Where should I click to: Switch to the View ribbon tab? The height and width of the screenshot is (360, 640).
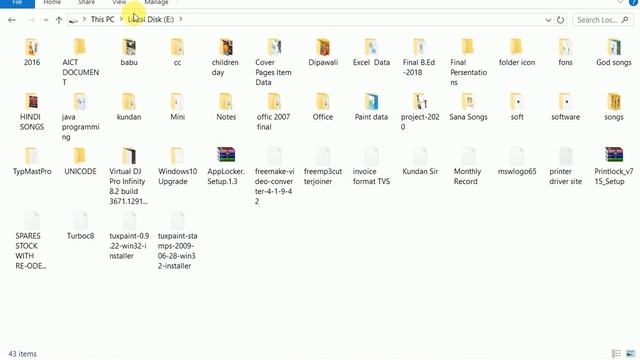pyautogui.click(x=119, y=3)
